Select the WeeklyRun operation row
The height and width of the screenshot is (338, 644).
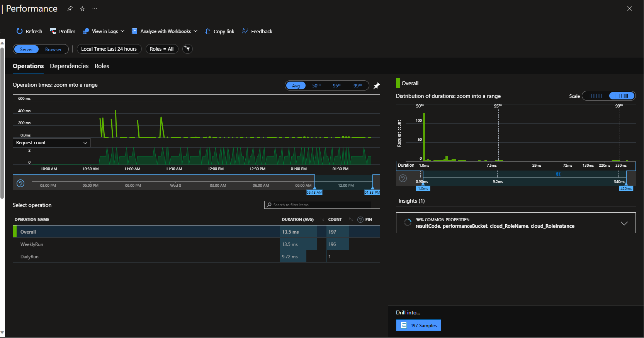pyautogui.click(x=196, y=244)
